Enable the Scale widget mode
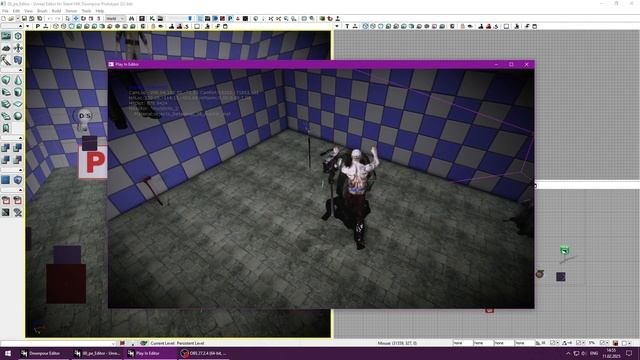Image resolution: width=640 pixels, height=360 pixels. point(91,18)
